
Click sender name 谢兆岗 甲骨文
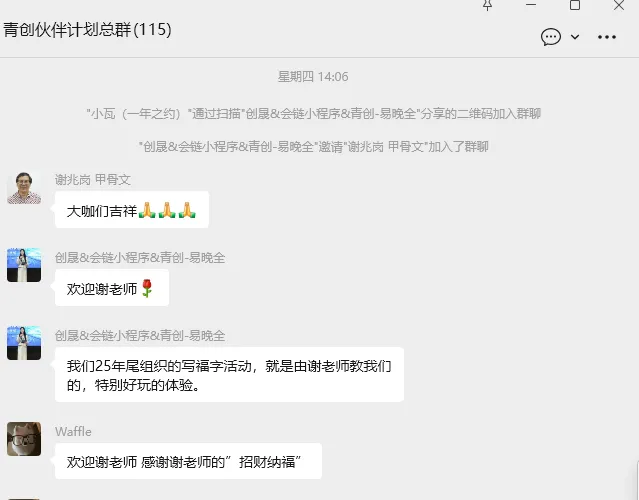93,179
